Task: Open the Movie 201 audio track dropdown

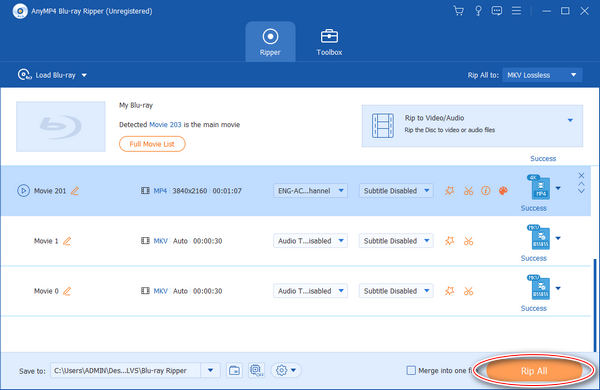Action: [x=310, y=191]
